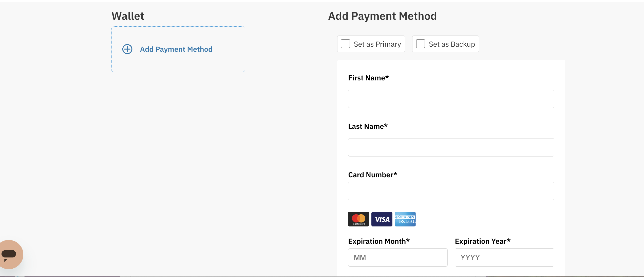
Task: Click the Set as Backup label text
Action: (x=452, y=44)
